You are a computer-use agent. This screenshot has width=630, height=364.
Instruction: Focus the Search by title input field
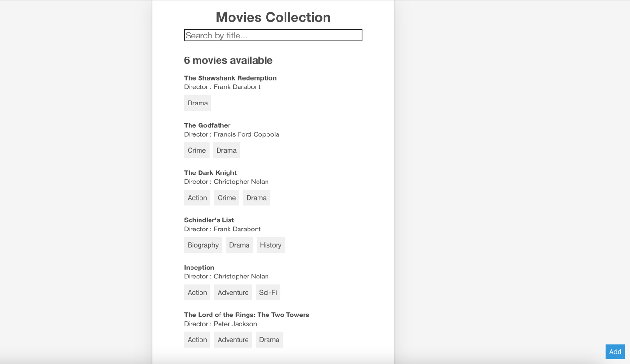tap(273, 35)
